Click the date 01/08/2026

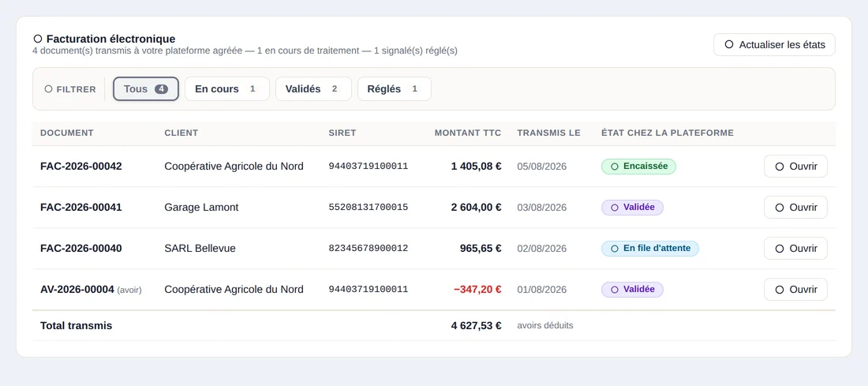542,289
